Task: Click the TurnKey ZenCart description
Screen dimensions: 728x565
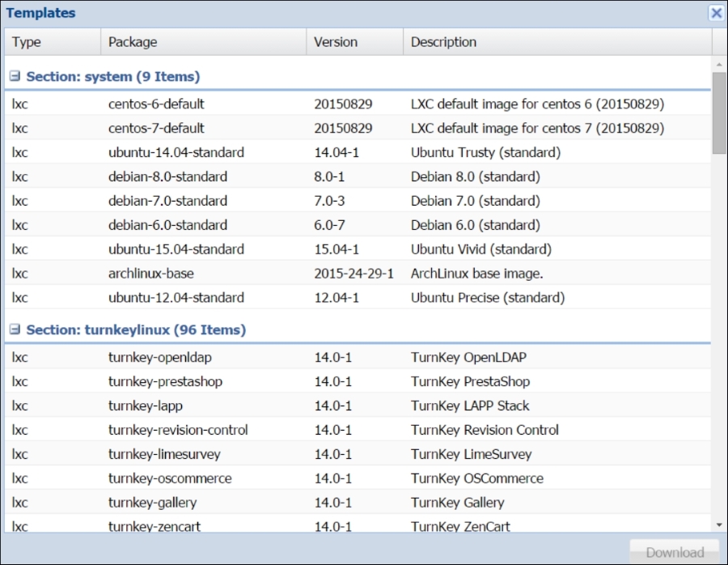Action: pyautogui.click(x=460, y=526)
